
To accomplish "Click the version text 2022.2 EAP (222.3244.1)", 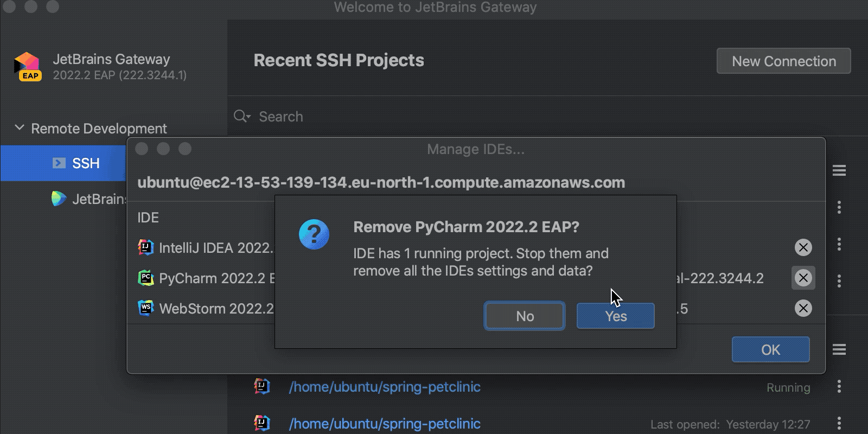I will point(119,75).
